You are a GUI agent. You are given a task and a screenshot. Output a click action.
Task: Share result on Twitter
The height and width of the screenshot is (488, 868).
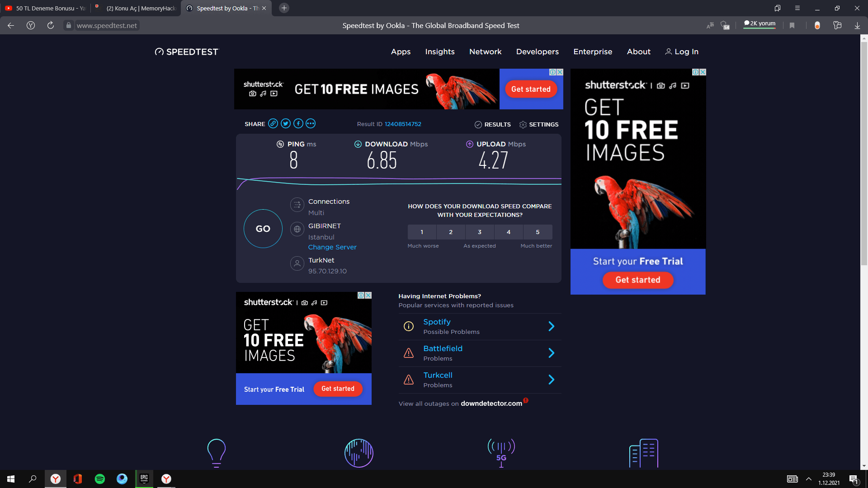point(285,124)
